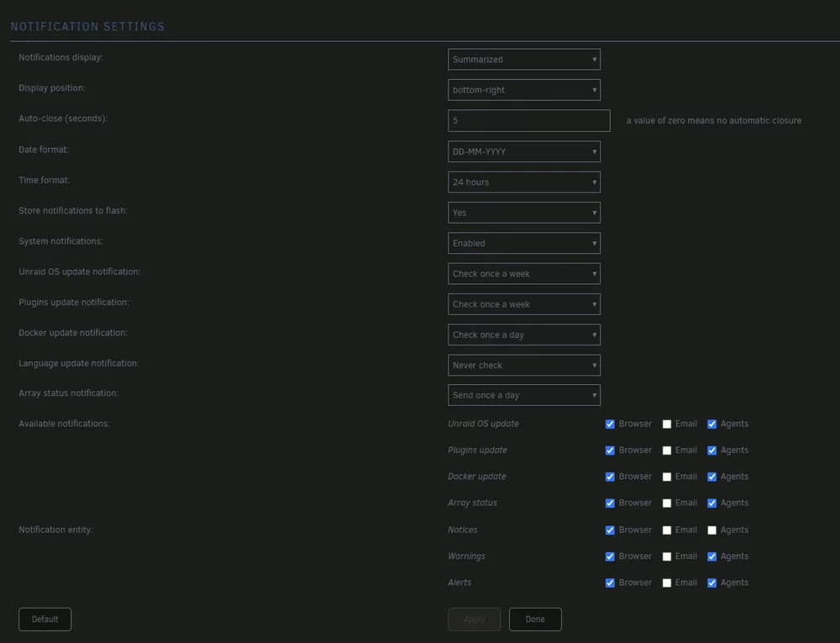The width and height of the screenshot is (840, 643).
Task: Enable Email for Array status
Action: pyautogui.click(x=666, y=503)
